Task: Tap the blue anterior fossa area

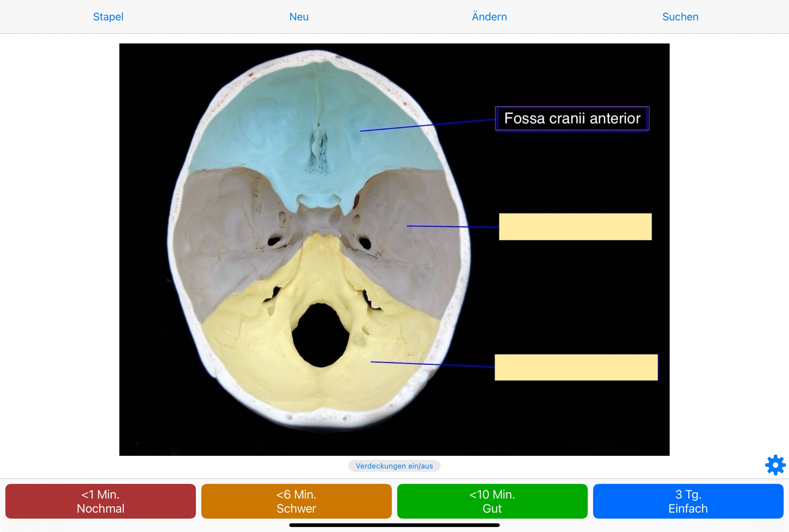Action: click(306, 119)
